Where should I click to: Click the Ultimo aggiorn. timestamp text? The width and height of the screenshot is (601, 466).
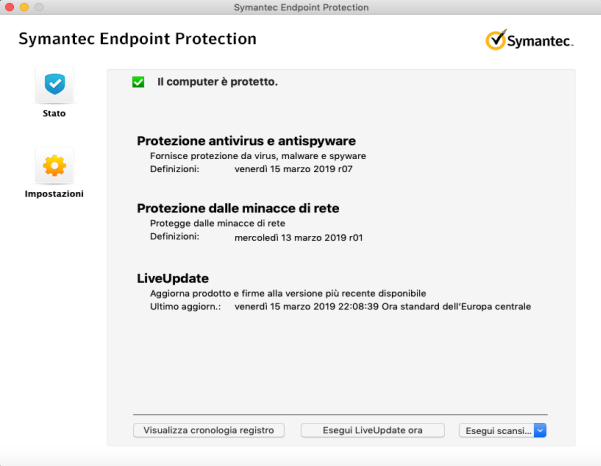383,307
